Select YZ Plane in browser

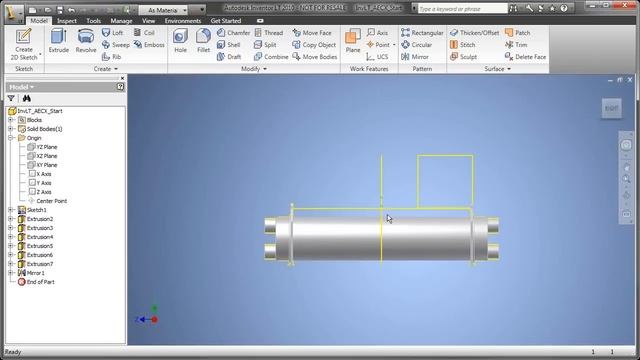coord(42,147)
